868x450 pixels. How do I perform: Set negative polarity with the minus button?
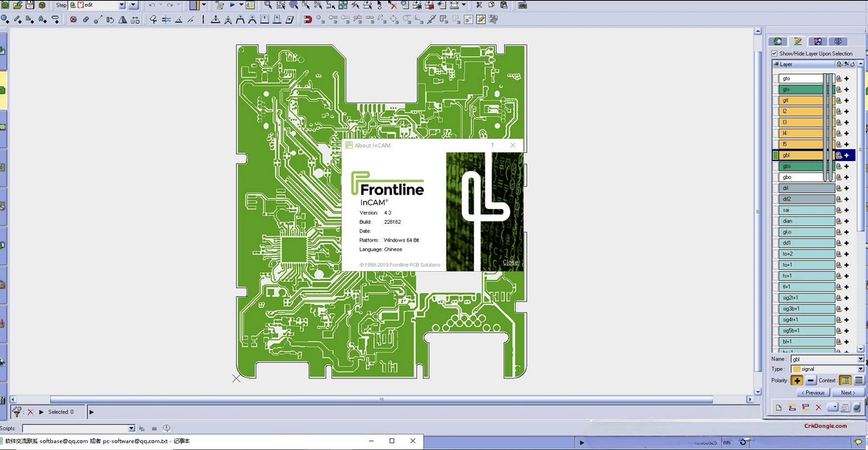point(810,380)
